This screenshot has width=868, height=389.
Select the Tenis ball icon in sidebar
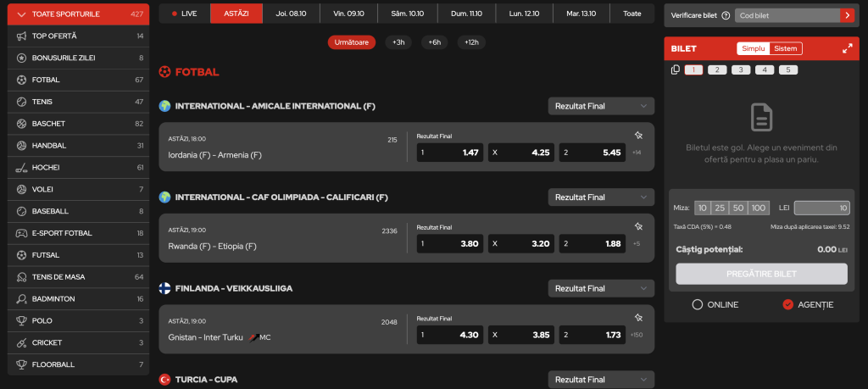(x=21, y=102)
